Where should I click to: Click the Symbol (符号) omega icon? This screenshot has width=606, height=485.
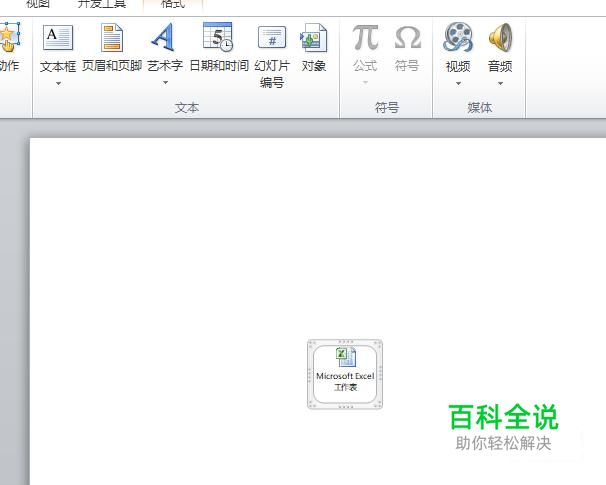tap(407, 37)
